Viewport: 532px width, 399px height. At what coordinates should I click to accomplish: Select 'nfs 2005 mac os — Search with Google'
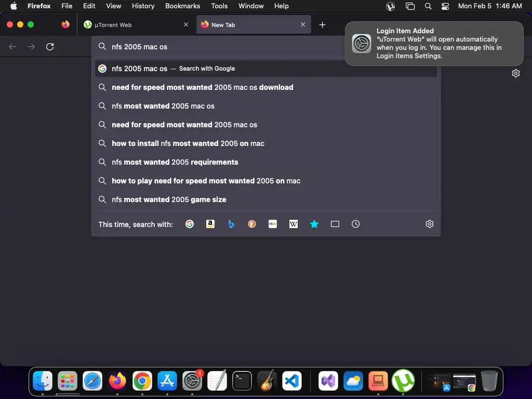point(265,69)
